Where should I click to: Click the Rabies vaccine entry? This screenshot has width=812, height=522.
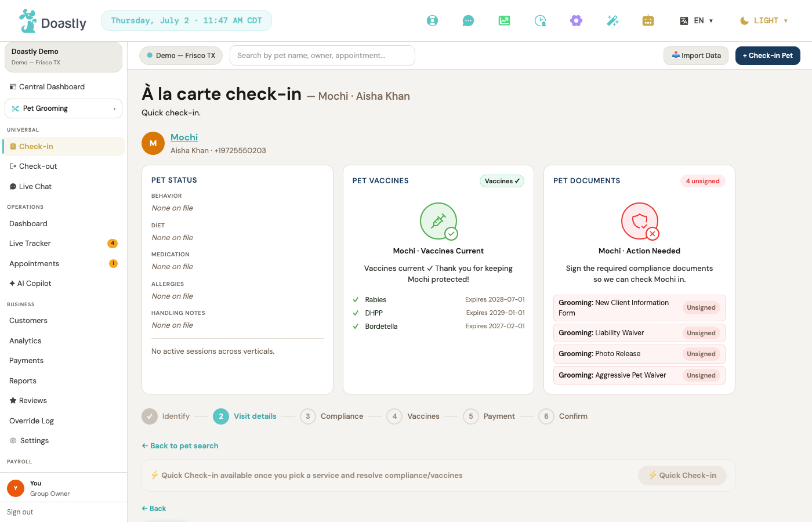(438, 300)
